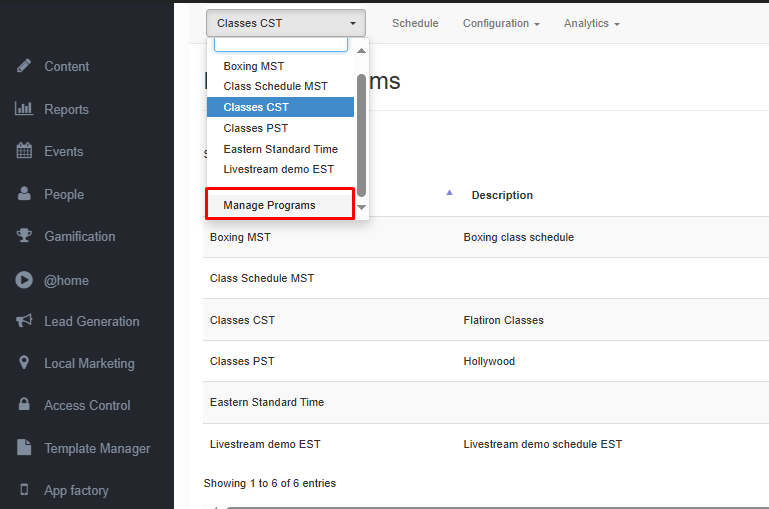Screen dimensions: 769x509
Task: Choose Boxing MST from the dropdown list
Action: 254,66
